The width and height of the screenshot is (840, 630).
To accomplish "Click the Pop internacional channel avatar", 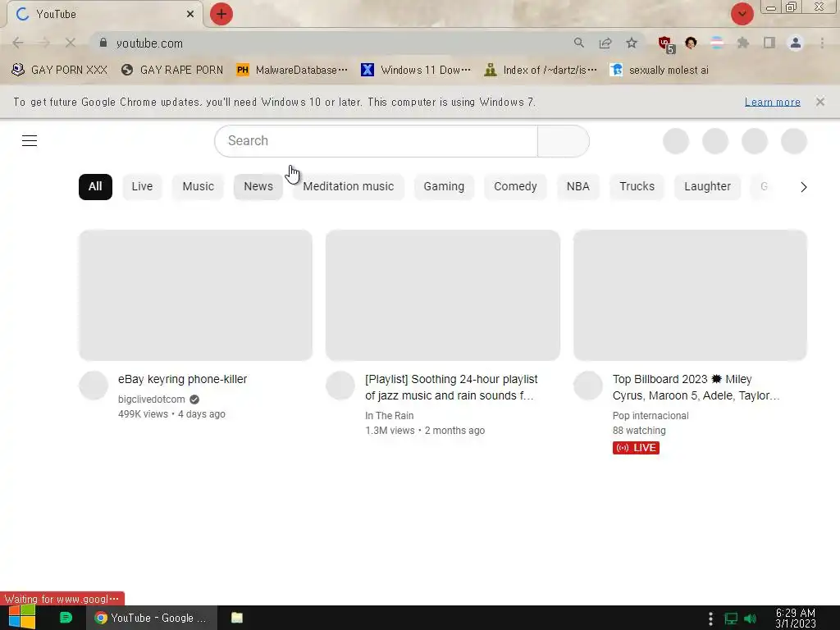I will coord(587,386).
